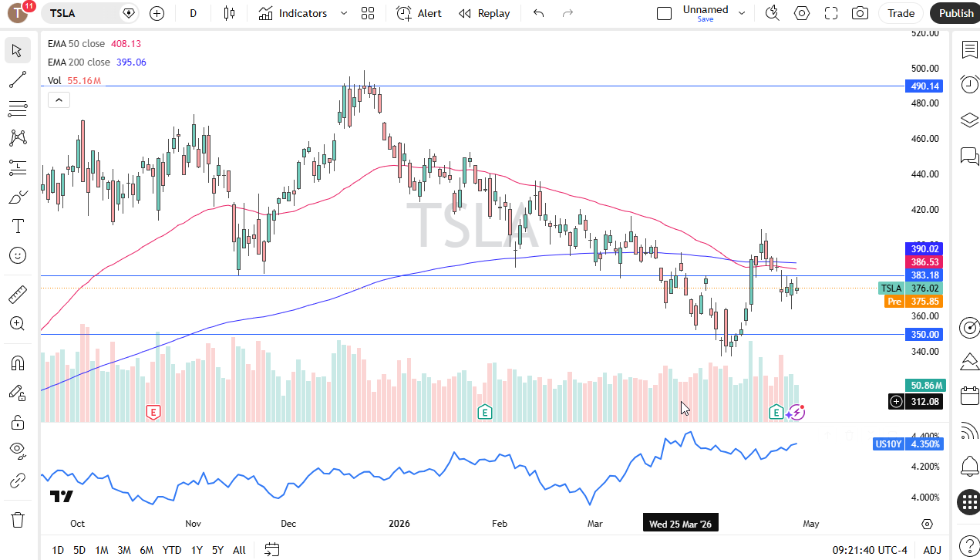Screen dimensions: 980x560
Task: Open the indicator templates grid icon
Action: click(x=368, y=13)
